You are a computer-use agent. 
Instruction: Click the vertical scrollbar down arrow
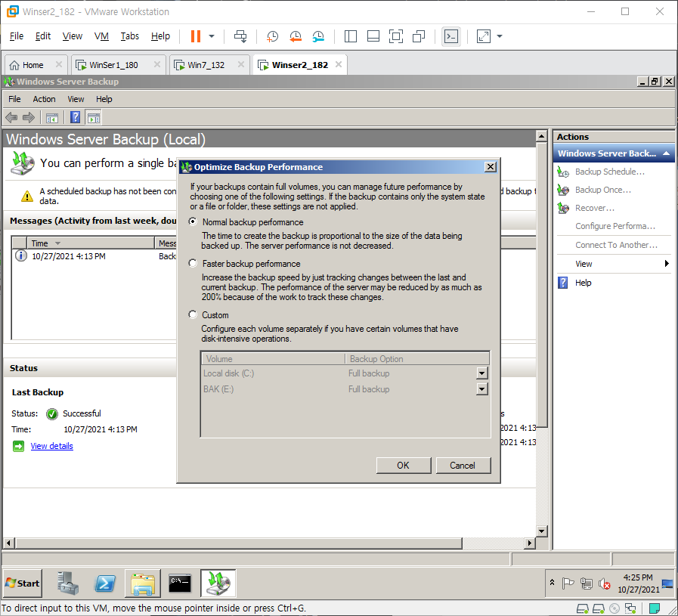coord(541,531)
